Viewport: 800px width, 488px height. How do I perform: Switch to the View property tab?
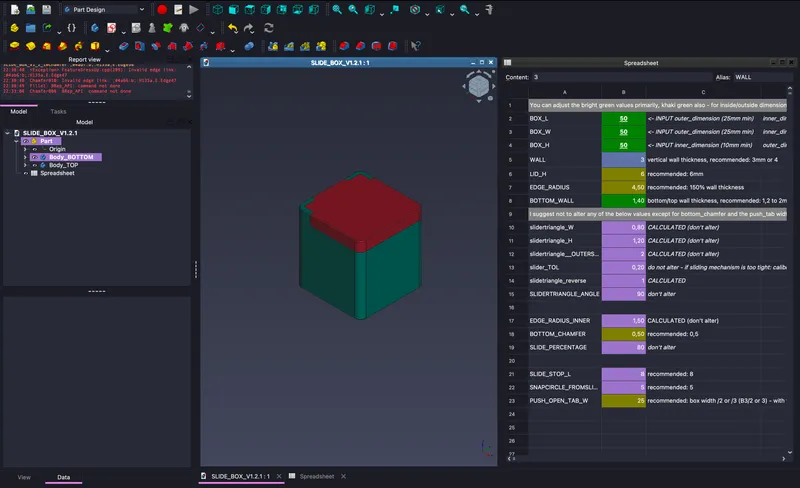(x=24, y=477)
